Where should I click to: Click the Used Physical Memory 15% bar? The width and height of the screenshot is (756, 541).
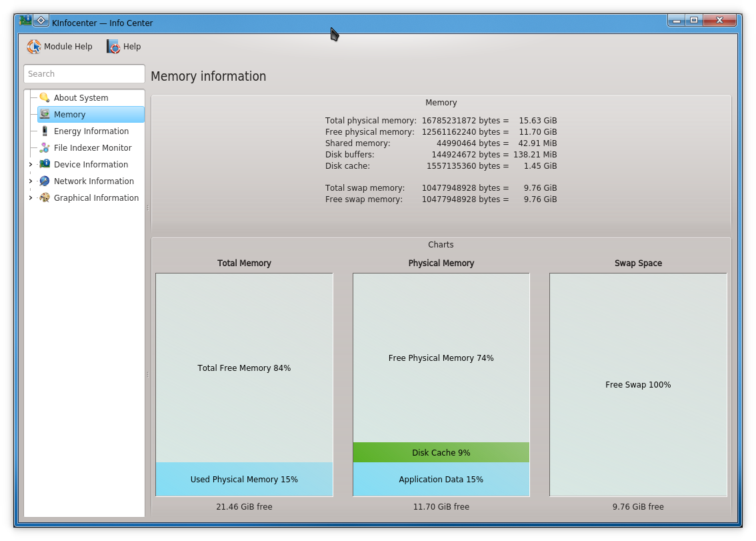(244, 479)
